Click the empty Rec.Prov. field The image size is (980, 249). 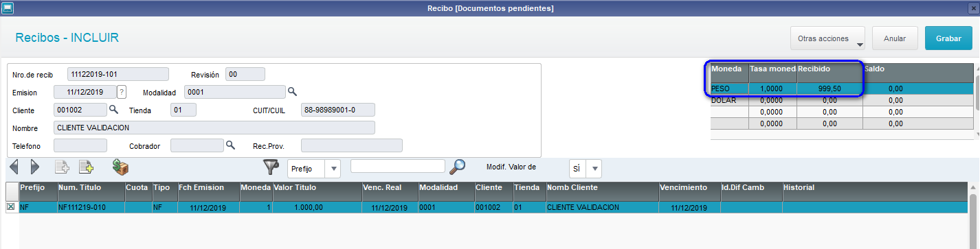point(352,145)
